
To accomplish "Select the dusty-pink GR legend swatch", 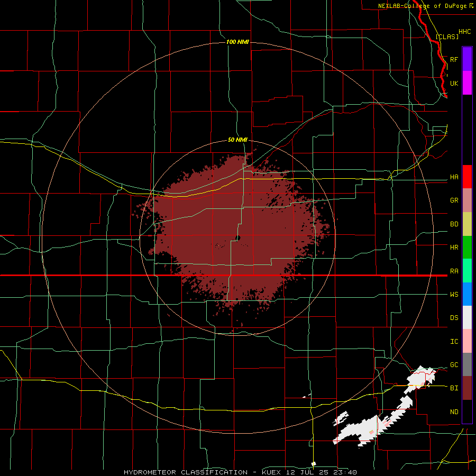I will point(467,200).
